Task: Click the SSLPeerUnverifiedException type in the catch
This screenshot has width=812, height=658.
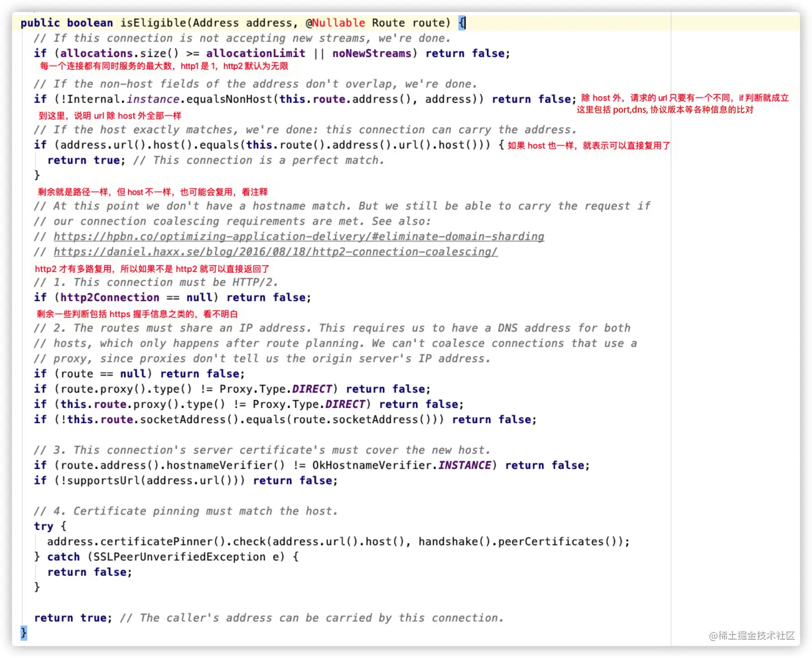Action: pos(179,557)
